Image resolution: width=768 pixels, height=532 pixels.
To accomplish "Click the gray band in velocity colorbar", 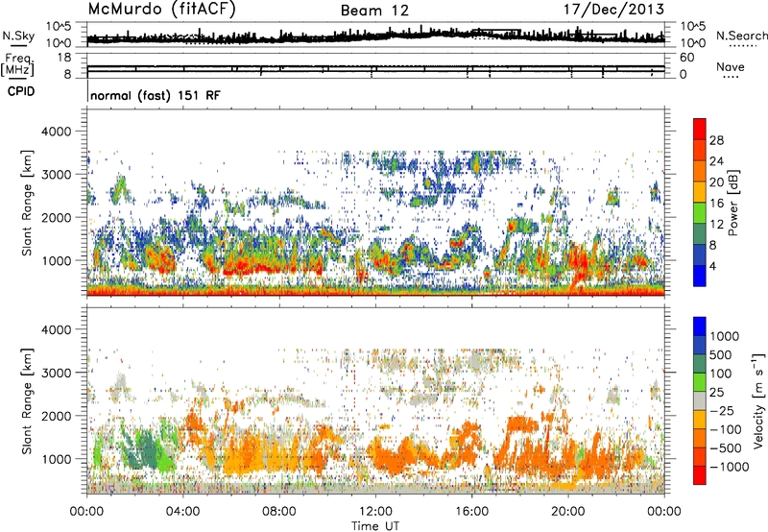I will (700, 400).
